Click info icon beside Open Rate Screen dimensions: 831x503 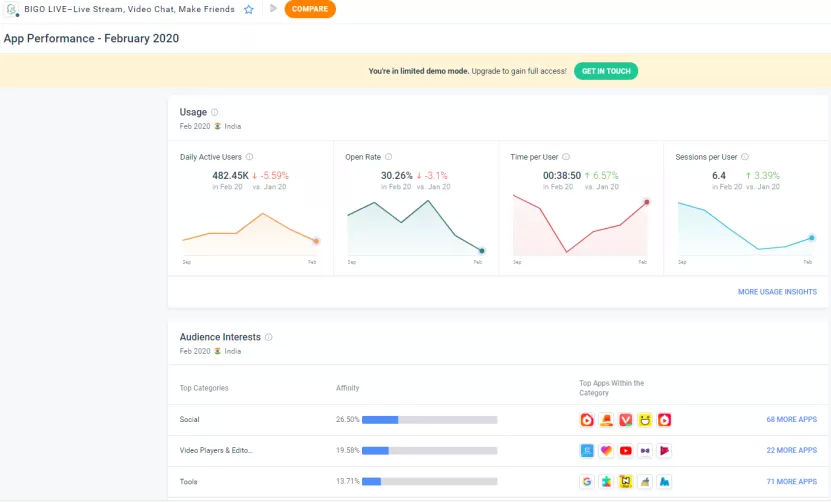[x=388, y=157]
